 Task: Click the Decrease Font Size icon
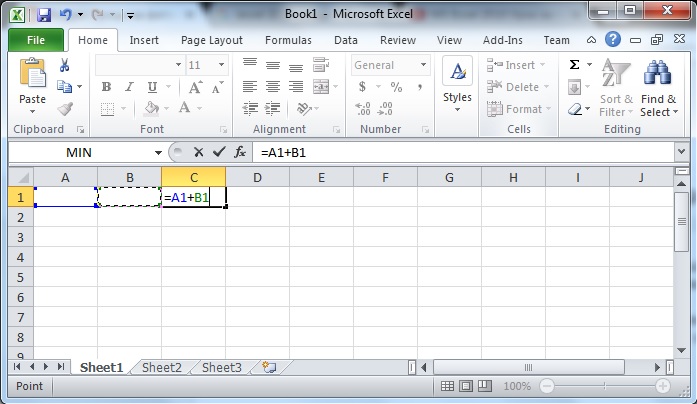[x=217, y=87]
